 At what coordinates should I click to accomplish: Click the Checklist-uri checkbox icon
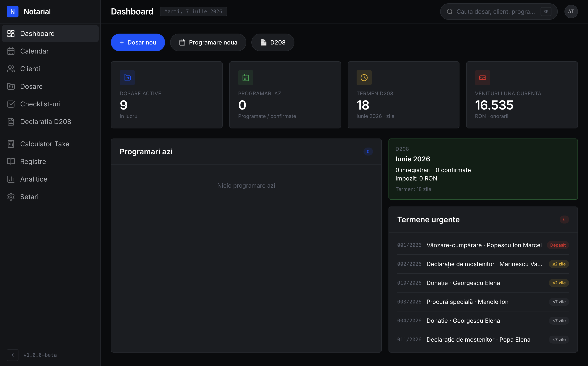coord(11,104)
